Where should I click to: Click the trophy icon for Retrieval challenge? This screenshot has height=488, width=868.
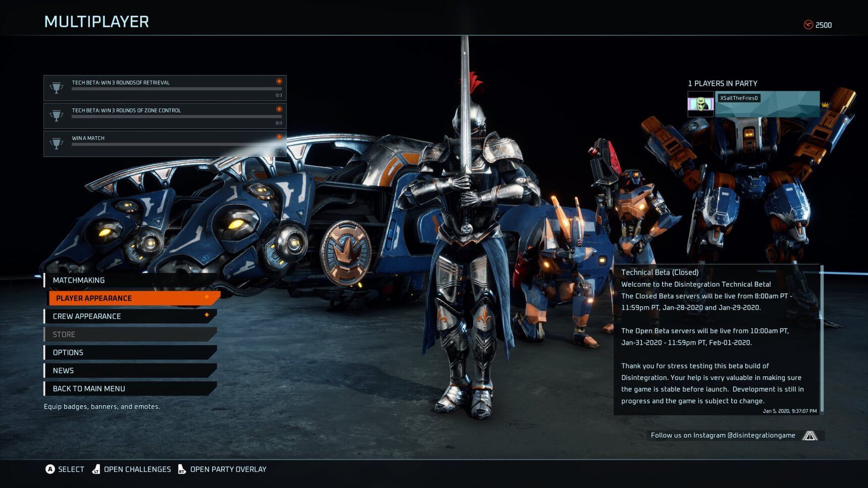click(x=57, y=88)
